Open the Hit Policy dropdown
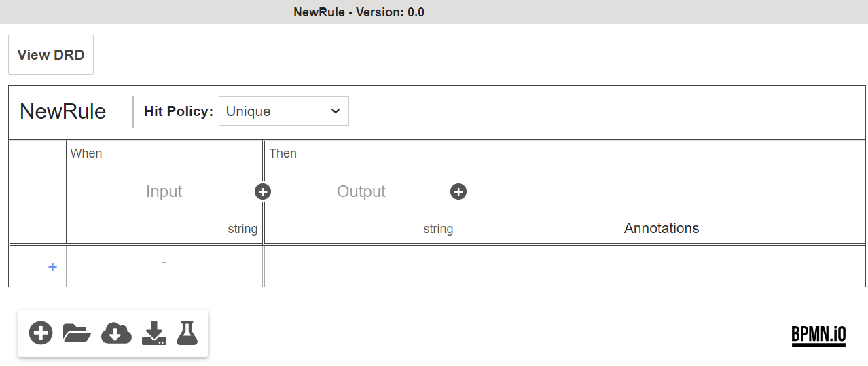868x366 pixels. 283,111
